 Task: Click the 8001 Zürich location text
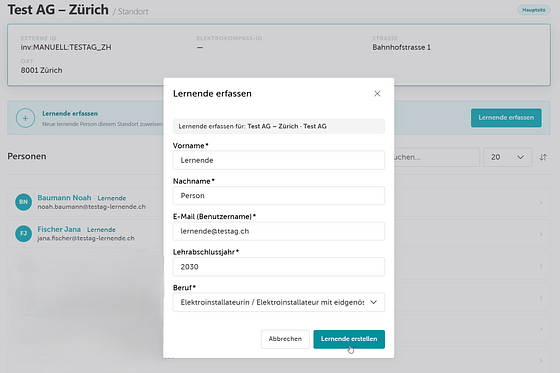(41, 70)
